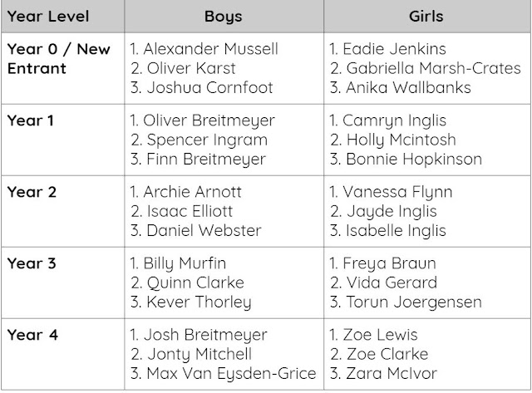Click the name Billy Murfin
The image size is (532, 393).
pos(184,264)
